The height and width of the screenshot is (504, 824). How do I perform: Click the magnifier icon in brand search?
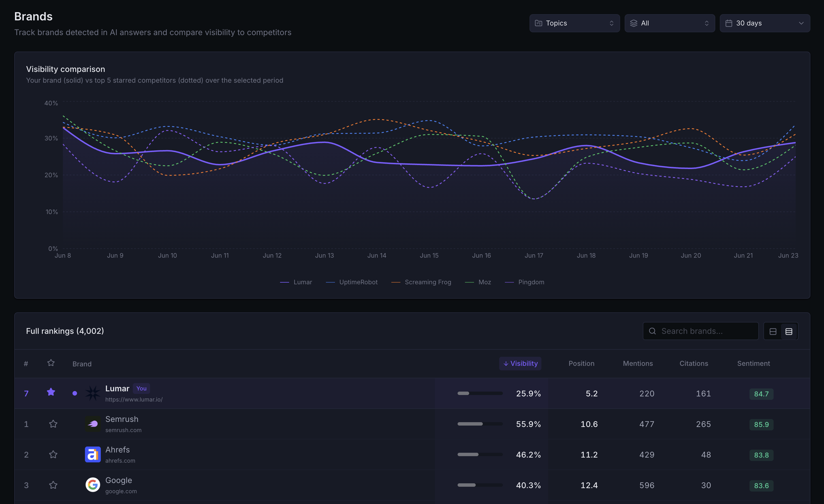click(x=652, y=331)
